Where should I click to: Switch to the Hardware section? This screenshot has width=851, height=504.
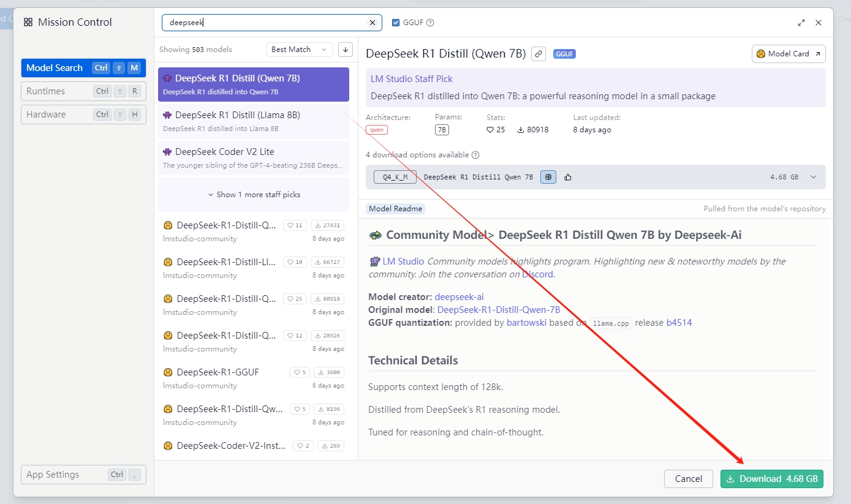(83, 115)
